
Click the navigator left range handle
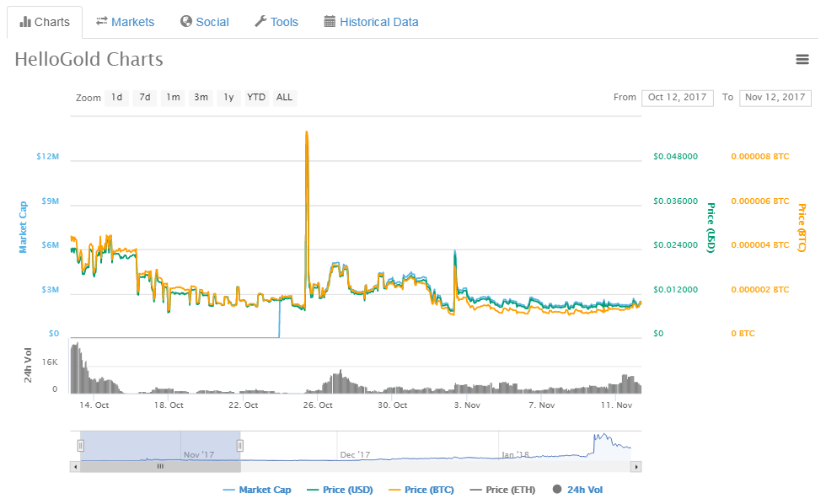pos(81,446)
